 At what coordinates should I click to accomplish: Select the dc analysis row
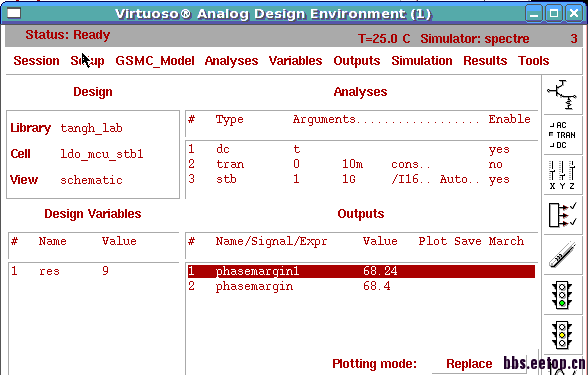pyautogui.click(x=362, y=149)
